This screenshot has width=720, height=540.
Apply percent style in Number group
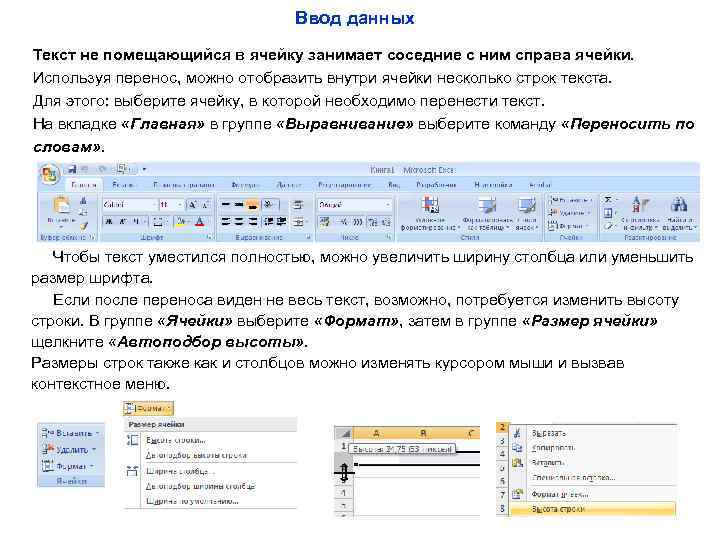coord(343,222)
